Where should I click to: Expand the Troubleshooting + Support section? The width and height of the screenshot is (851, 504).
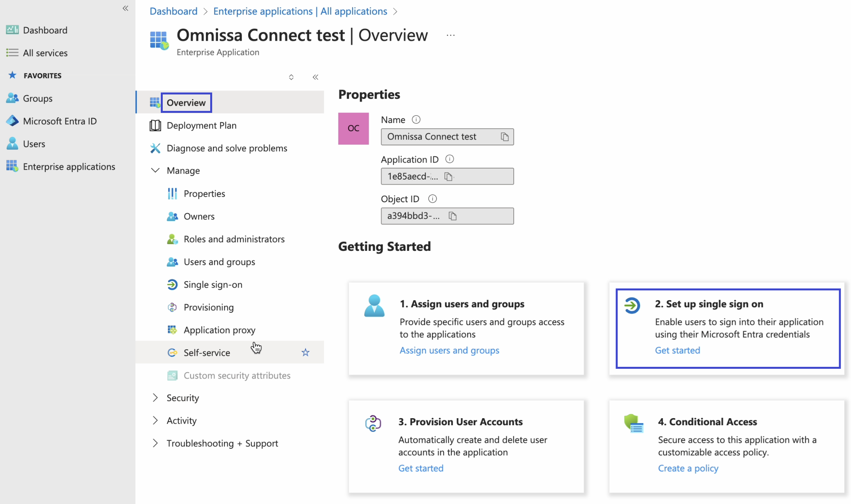pos(155,443)
